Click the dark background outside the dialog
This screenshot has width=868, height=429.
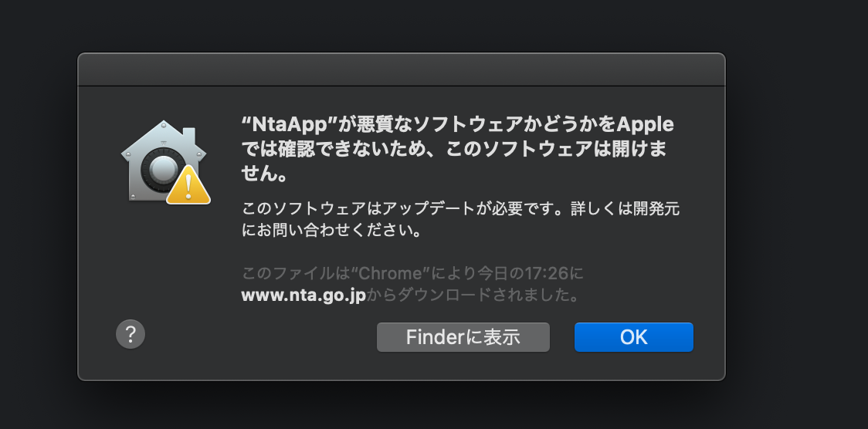[795, 231]
